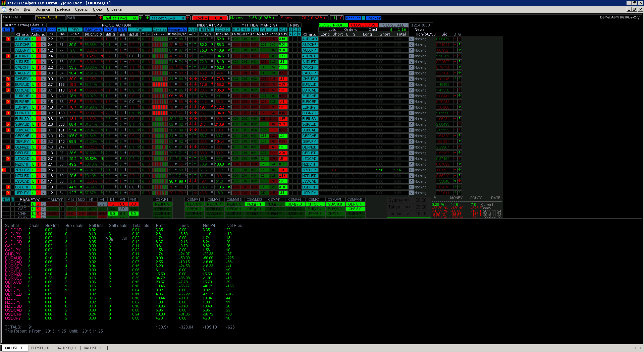The height and width of the screenshot is (352, 644).
Task: Click the red MN1 heatmap cell for EURAUD
Action: (x=283, y=84)
